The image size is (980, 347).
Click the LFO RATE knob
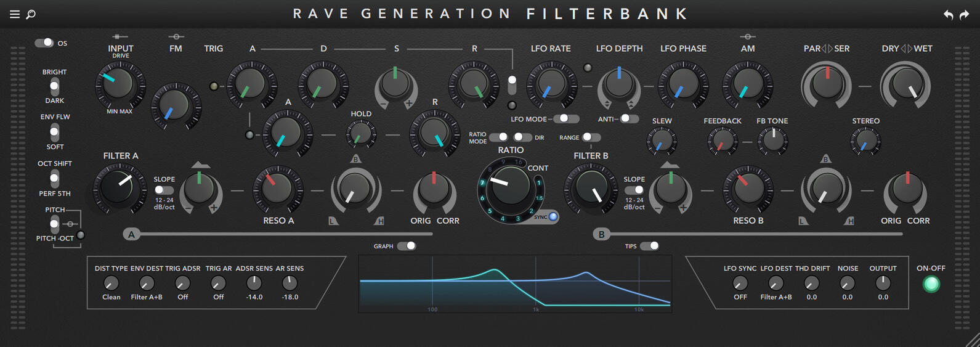tap(551, 85)
